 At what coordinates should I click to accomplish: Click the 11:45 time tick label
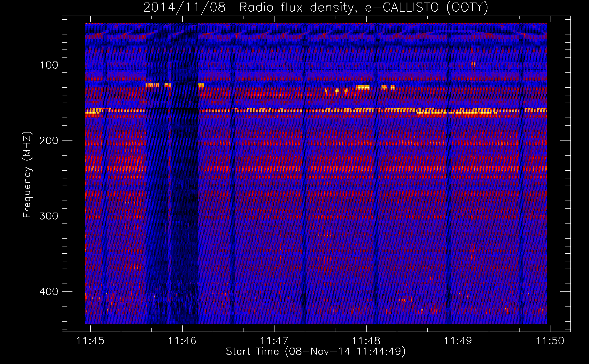[x=90, y=341]
